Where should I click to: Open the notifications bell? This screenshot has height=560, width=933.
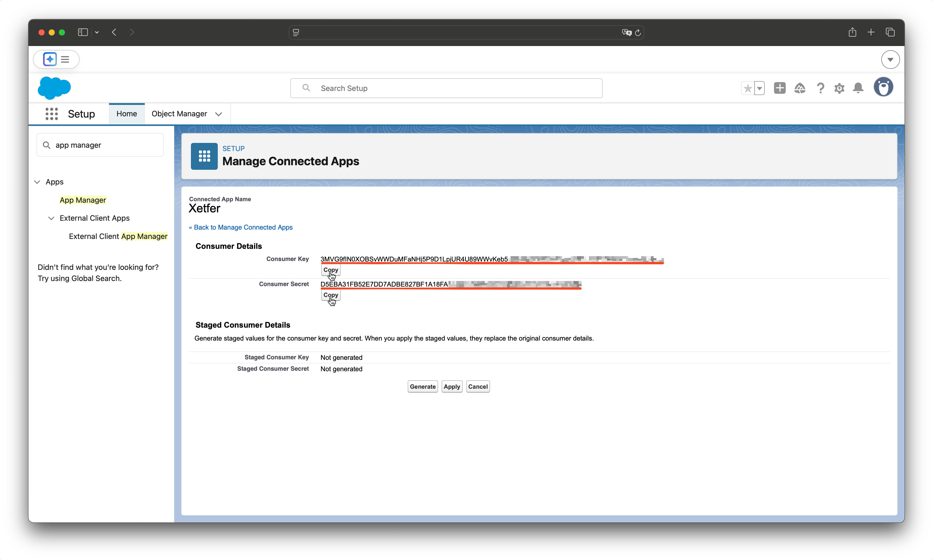tap(858, 88)
